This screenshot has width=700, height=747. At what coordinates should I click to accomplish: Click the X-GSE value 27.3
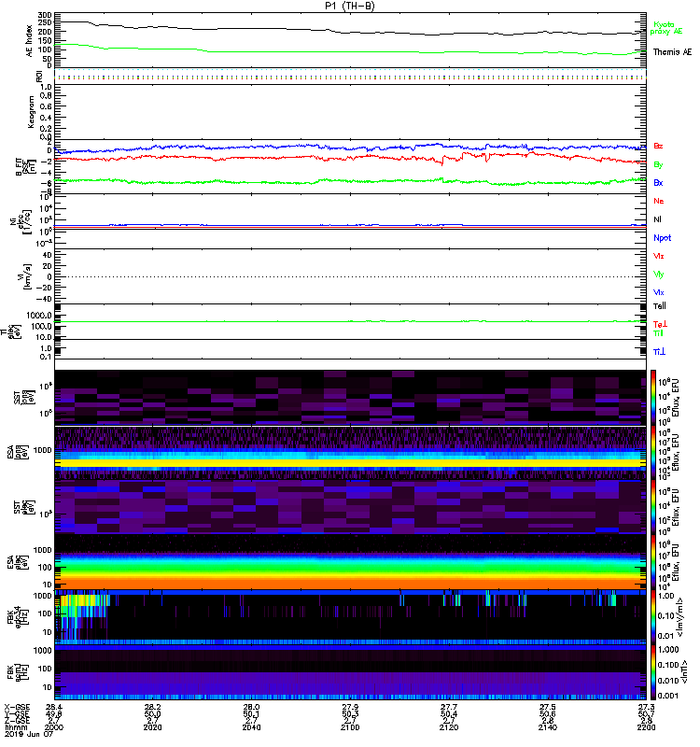(x=646, y=707)
